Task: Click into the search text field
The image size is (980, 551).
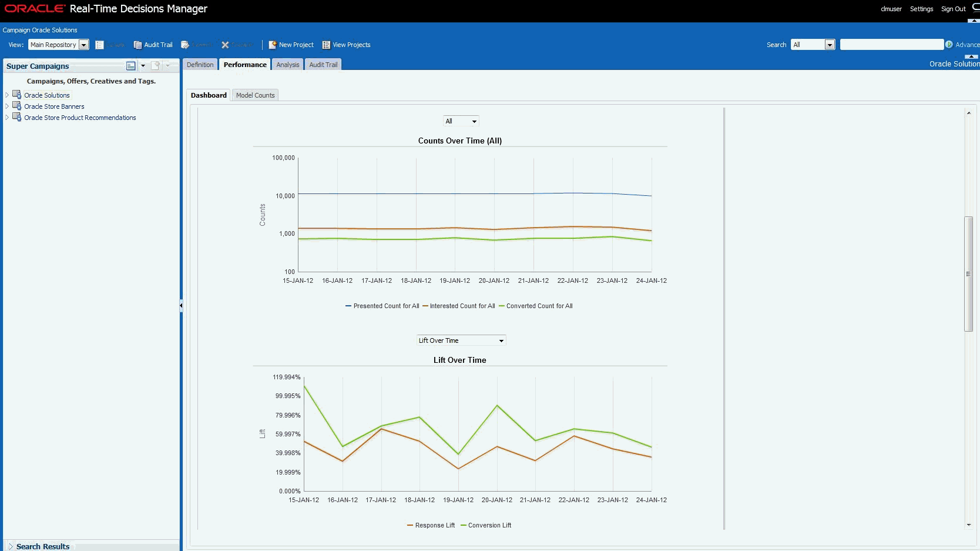Action: (891, 45)
